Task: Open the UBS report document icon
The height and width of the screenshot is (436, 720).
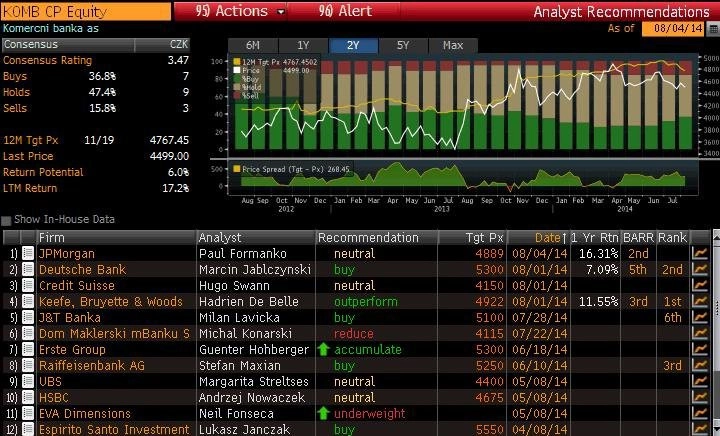Action: pos(28,381)
